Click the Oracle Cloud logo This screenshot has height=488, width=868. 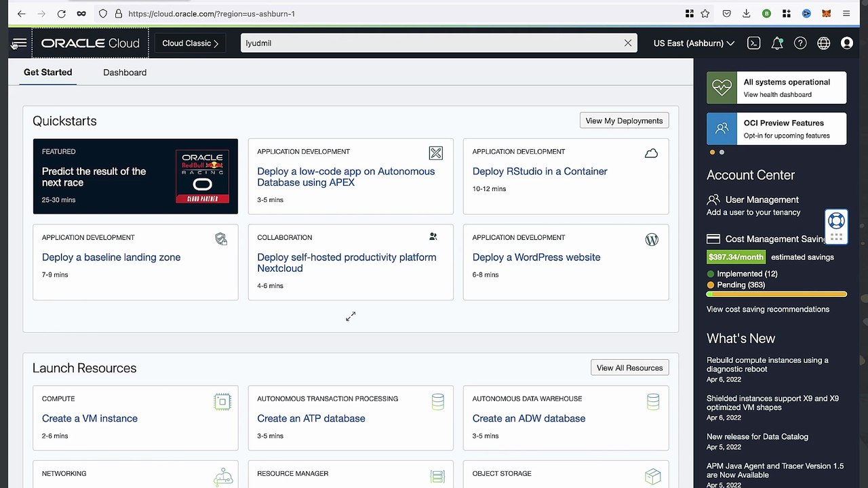(x=90, y=43)
